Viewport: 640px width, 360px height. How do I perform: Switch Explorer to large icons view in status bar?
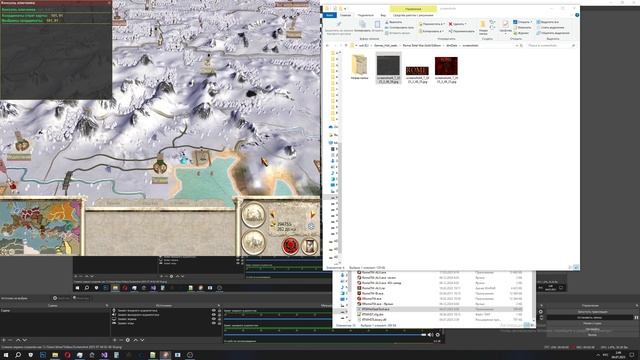pyautogui.click(x=576, y=267)
